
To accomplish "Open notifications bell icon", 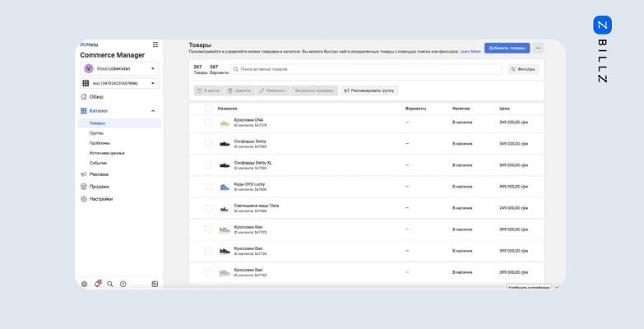I will tap(97, 284).
